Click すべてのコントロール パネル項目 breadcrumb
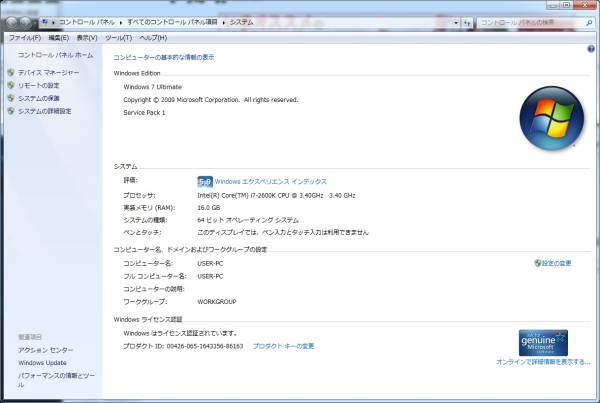600x403 pixels. (x=172, y=22)
